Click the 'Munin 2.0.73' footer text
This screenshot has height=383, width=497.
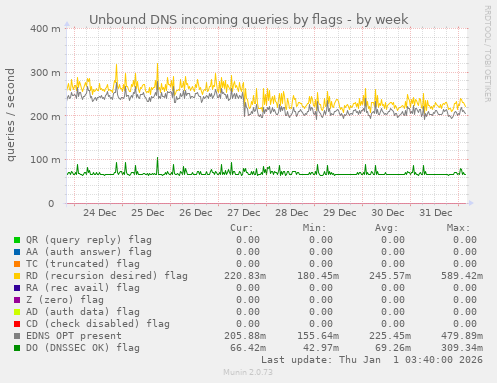pos(248,372)
